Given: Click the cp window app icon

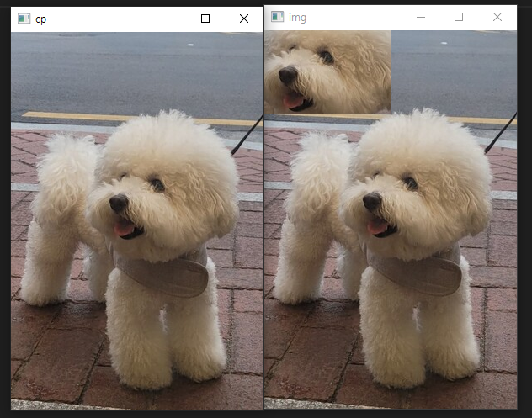Looking at the screenshot, I should click(24, 19).
